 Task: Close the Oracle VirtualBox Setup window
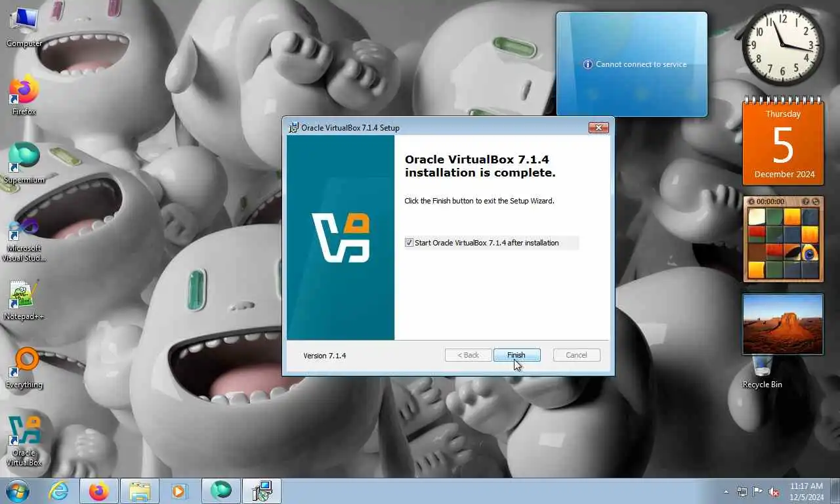click(x=598, y=128)
